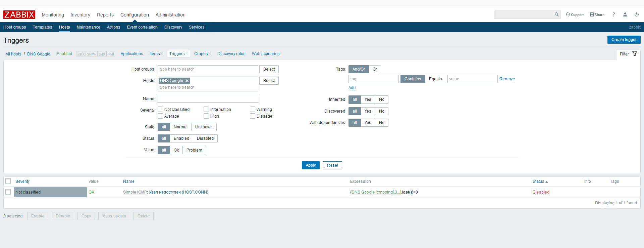Go to Templates submenu
The image size is (644, 248).
[43, 27]
